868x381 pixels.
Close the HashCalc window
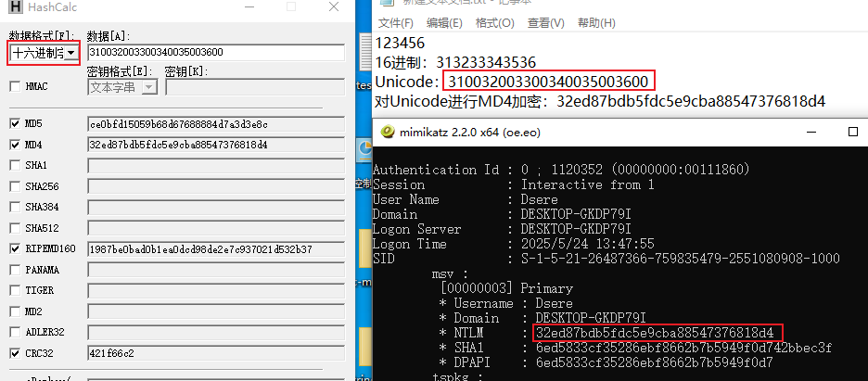[x=333, y=7]
